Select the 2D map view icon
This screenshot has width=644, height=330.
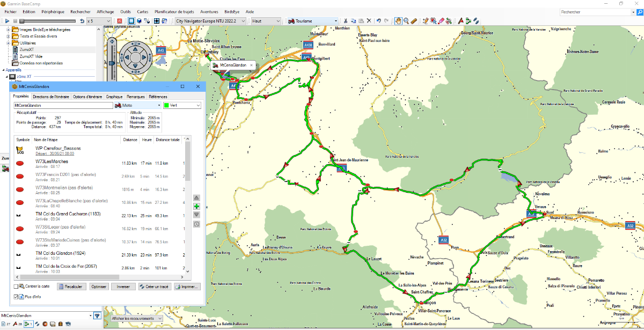(131, 21)
